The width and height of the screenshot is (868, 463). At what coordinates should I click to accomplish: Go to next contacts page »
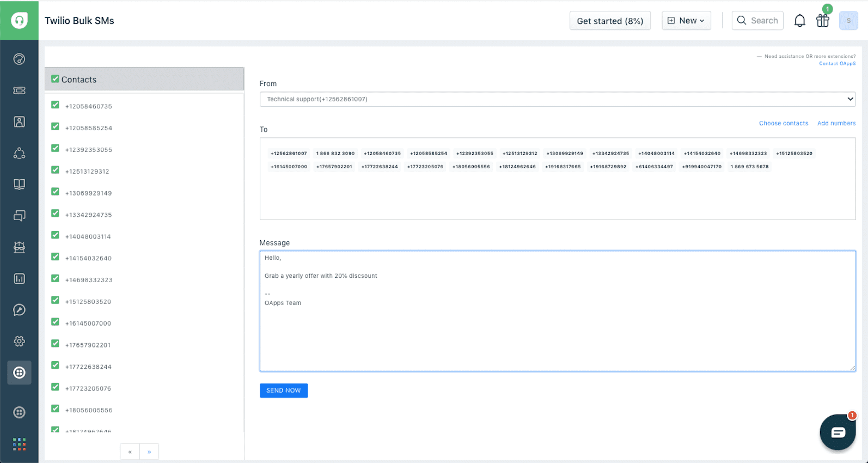149,452
